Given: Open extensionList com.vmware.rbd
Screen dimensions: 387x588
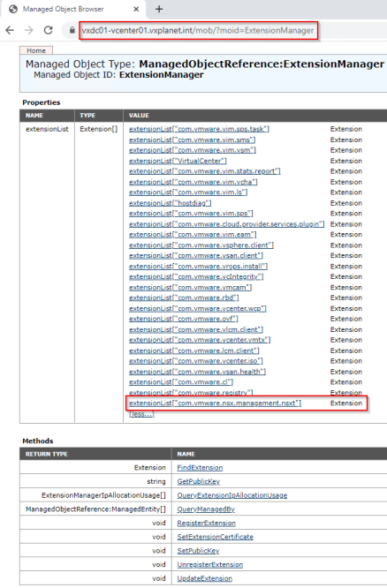Looking at the screenshot, I should click(184, 298).
